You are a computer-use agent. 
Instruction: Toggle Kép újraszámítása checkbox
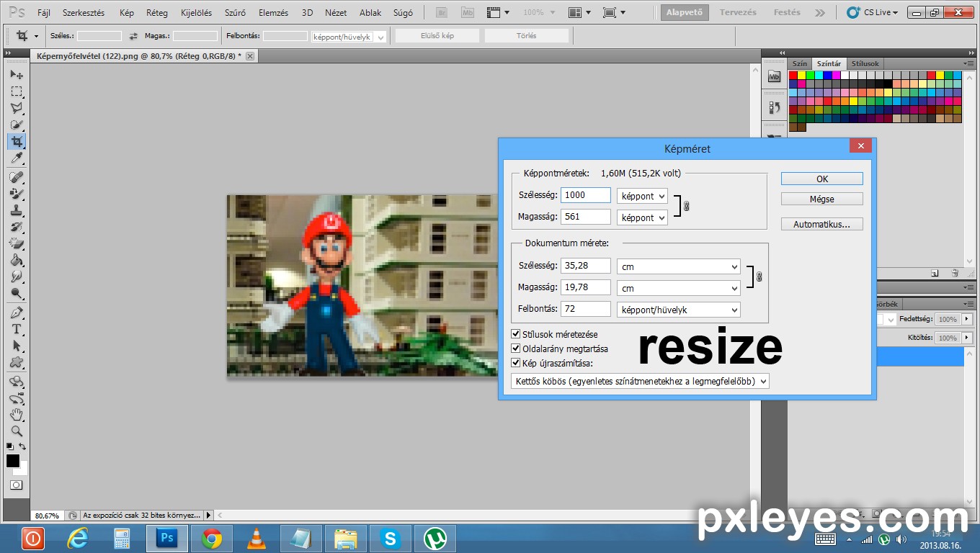click(x=515, y=363)
